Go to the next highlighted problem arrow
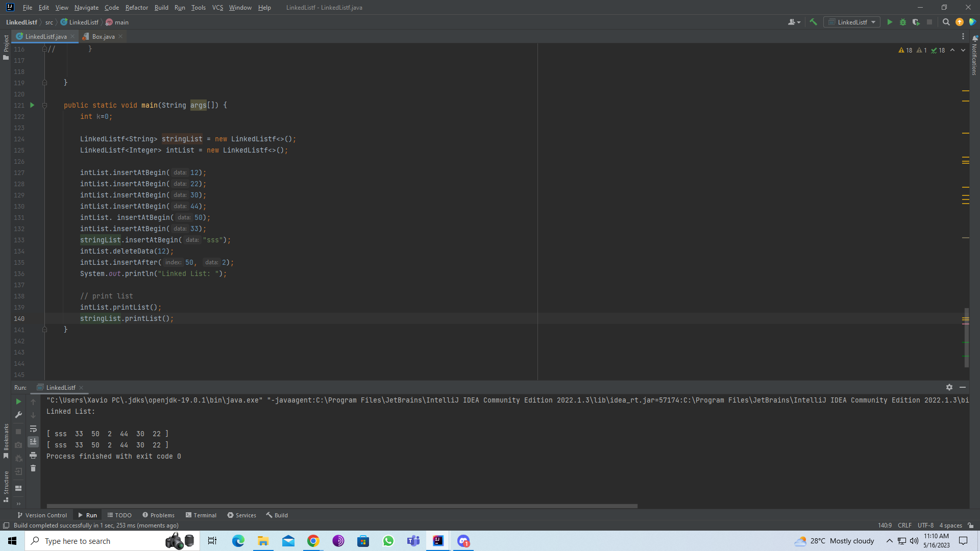 pyautogui.click(x=963, y=50)
